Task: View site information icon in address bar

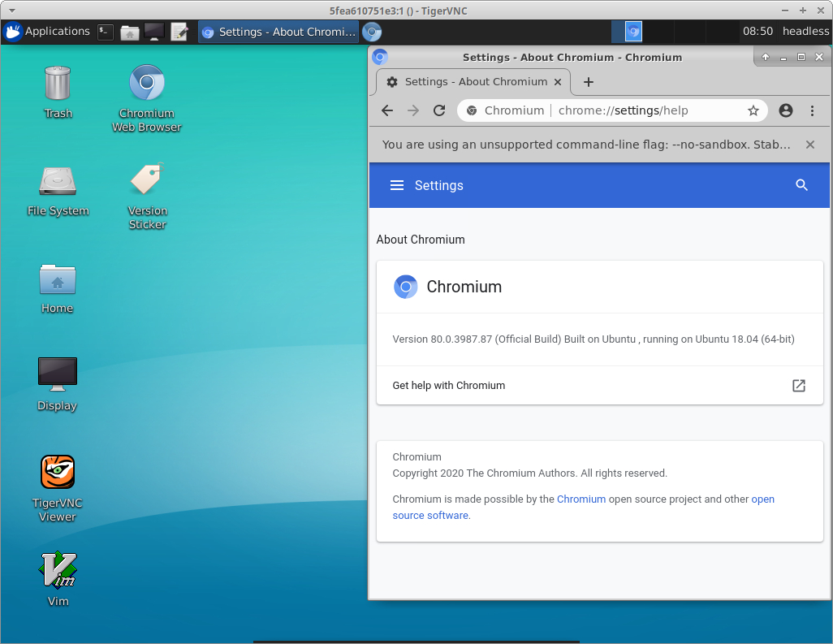Action: [472, 110]
